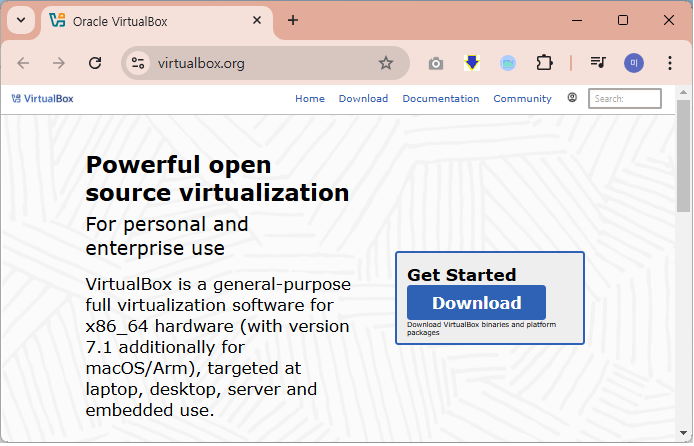Viewport: 694px width, 446px height.
Task: Open the media controls music icon
Action: [598, 63]
